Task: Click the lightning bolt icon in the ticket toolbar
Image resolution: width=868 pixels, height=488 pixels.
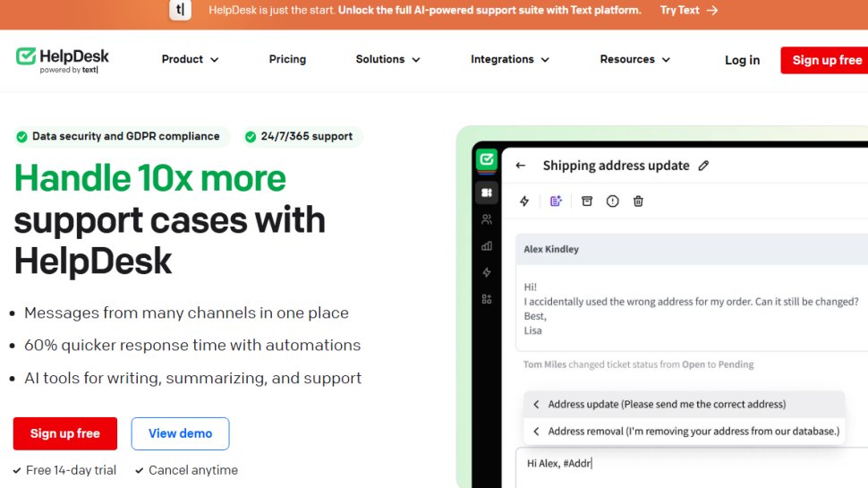Action: (524, 201)
